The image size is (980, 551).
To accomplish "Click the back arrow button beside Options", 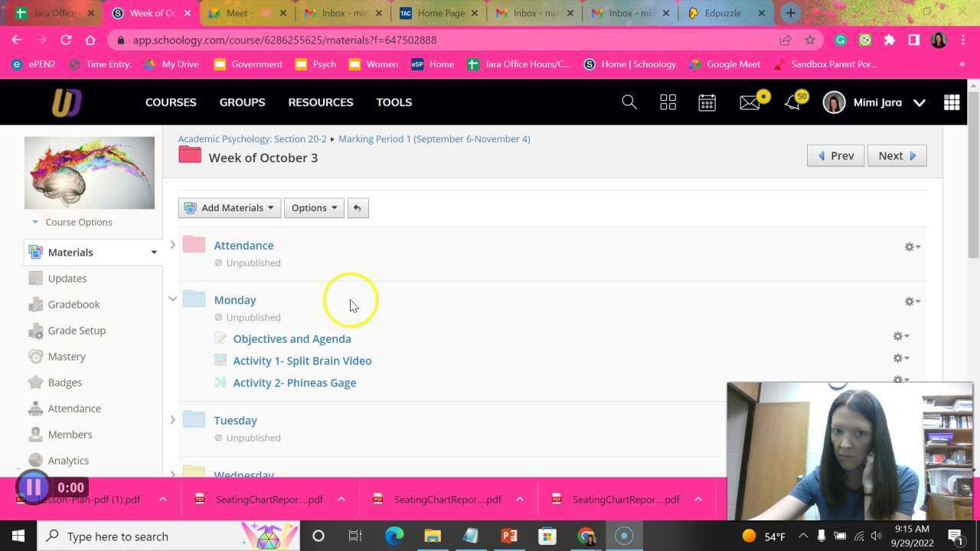I will click(x=357, y=208).
